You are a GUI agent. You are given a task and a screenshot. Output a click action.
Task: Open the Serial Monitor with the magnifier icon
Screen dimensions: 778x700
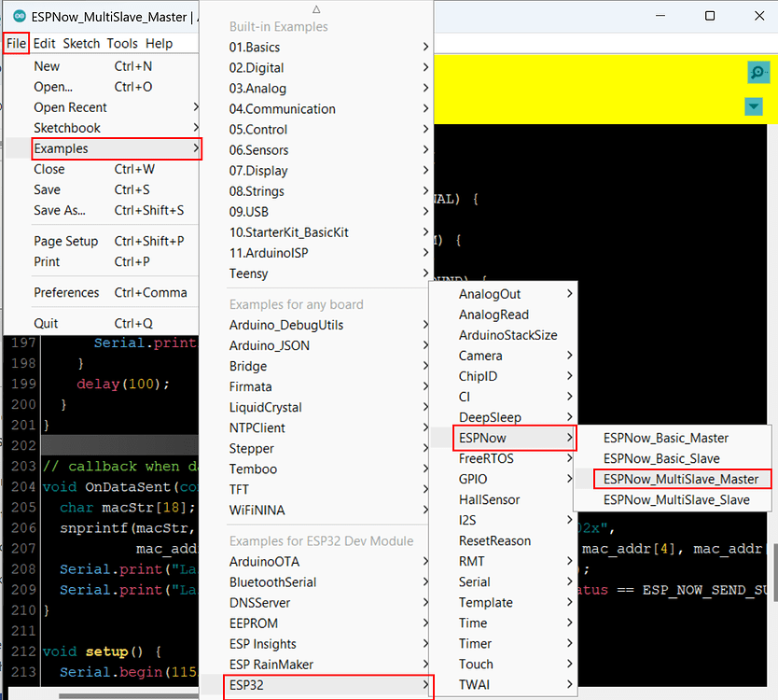click(x=756, y=72)
